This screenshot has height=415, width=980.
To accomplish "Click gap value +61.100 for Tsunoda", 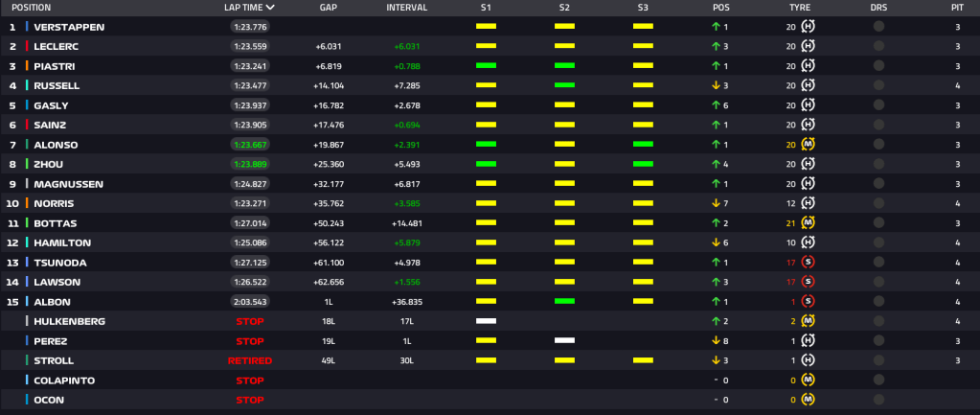I will 329,263.
